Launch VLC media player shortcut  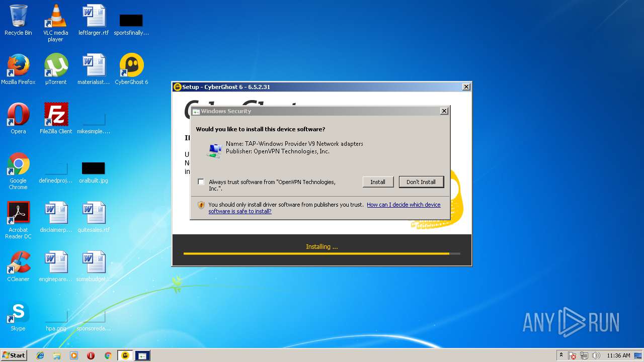point(55,23)
